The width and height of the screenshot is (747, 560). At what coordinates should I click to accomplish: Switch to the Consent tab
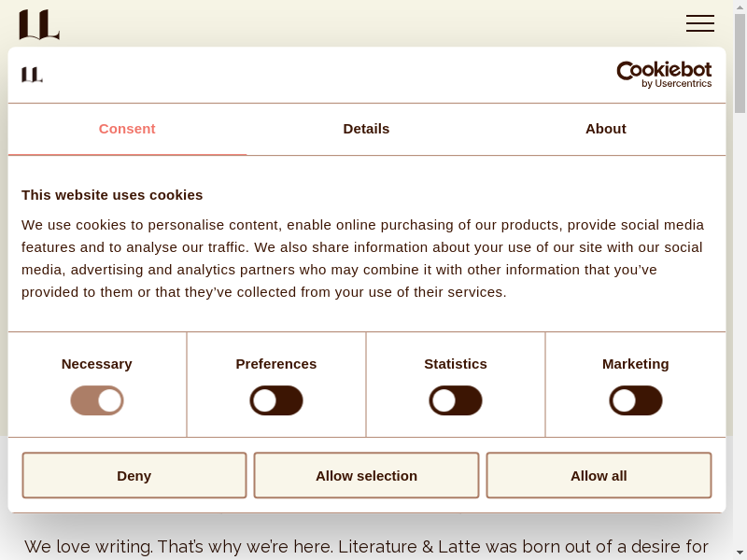click(x=127, y=129)
